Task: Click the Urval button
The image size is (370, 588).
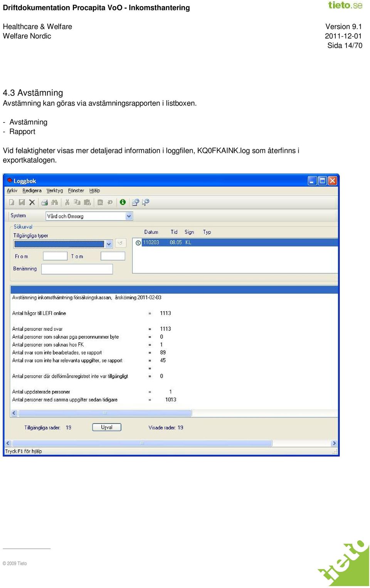Action: [107, 427]
